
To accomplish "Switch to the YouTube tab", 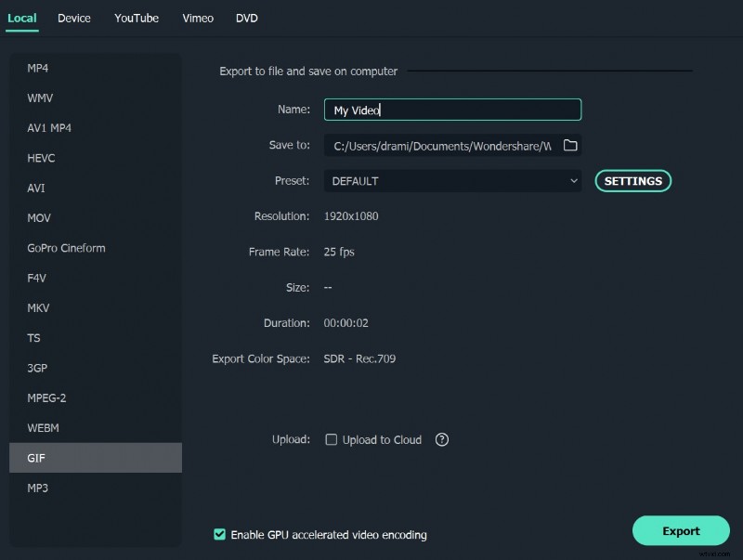I will [136, 18].
